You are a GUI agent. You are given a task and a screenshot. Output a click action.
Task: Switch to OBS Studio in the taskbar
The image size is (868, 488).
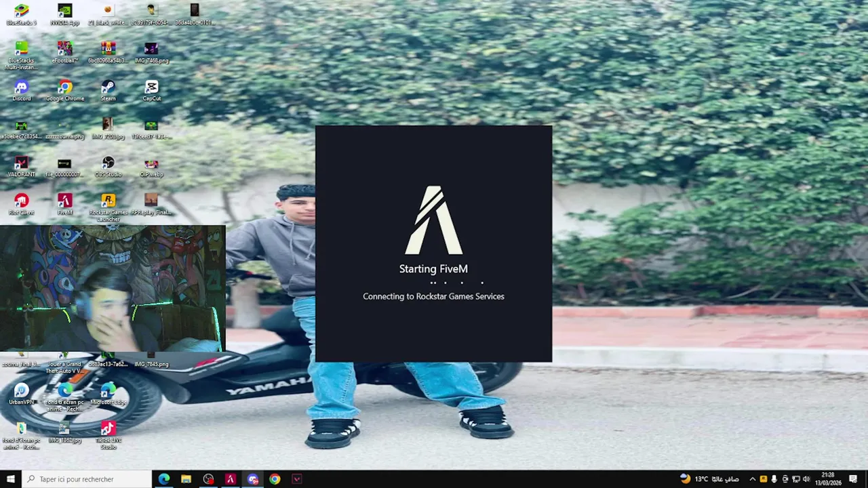(208, 479)
